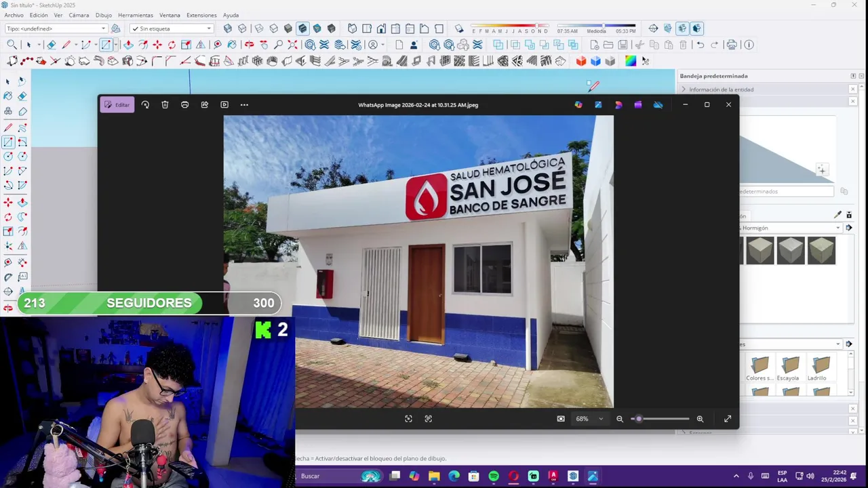Select the Eraser tool in SketchUp toolbar

[x=51, y=45]
